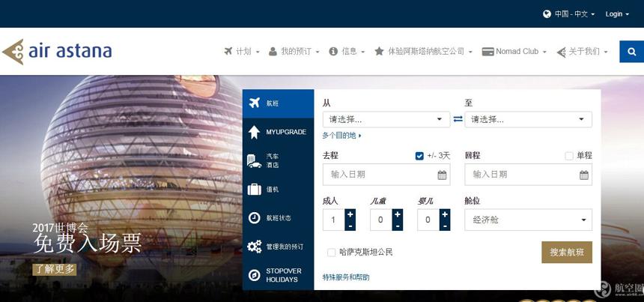Expand the 信息 menu
This screenshot has width=644, height=302.
tap(353, 52)
